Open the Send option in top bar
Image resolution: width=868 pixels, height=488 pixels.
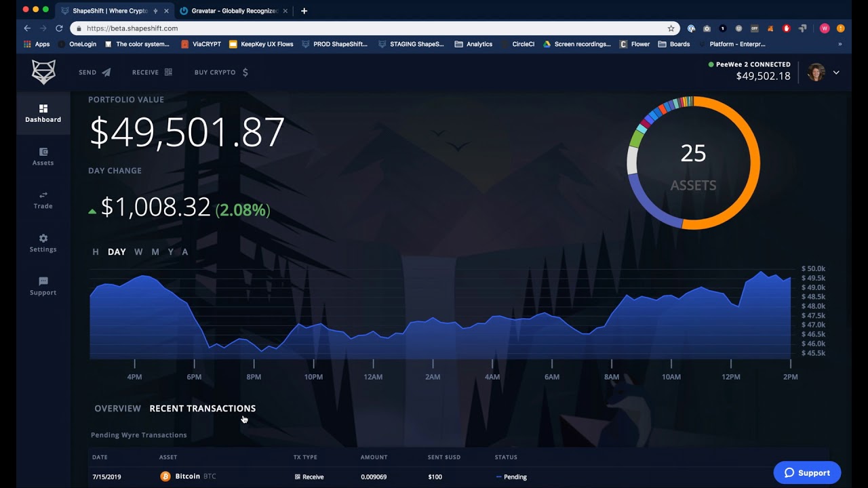tap(94, 72)
